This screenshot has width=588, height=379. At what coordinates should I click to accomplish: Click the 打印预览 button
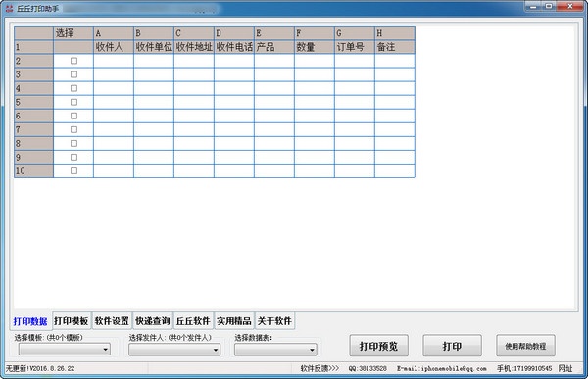378,346
